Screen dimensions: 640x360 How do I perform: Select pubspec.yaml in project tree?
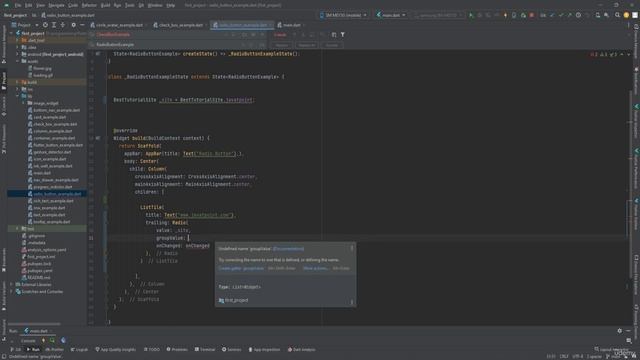click(x=40, y=271)
